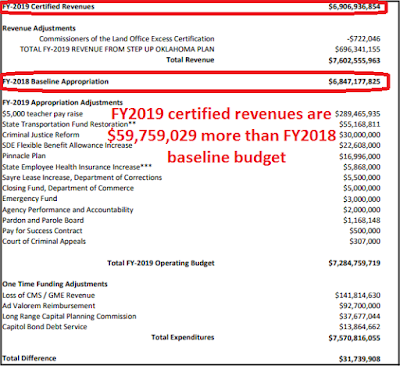Click the FY-2019 Certified Revenues label
The image size is (400, 366).
(x=48, y=7)
